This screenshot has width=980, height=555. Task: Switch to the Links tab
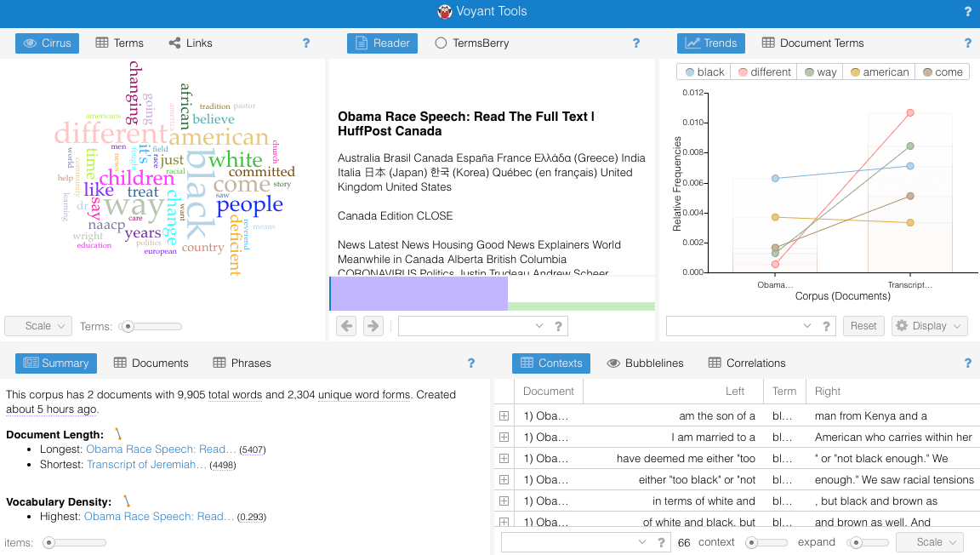click(x=191, y=43)
